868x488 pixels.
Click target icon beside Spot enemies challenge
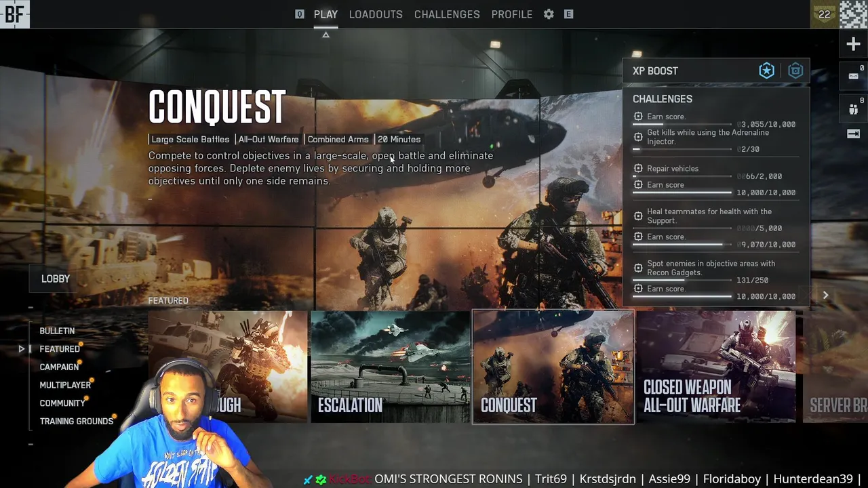click(x=637, y=268)
